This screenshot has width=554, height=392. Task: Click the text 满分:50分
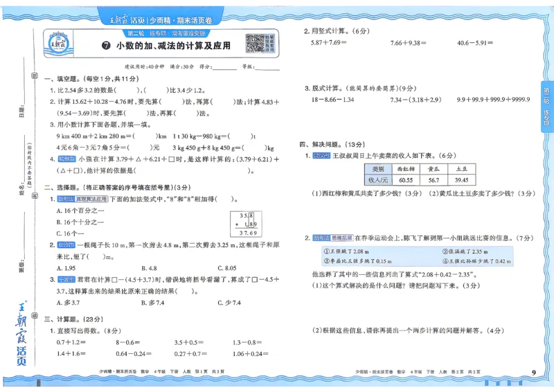(x=181, y=66)
